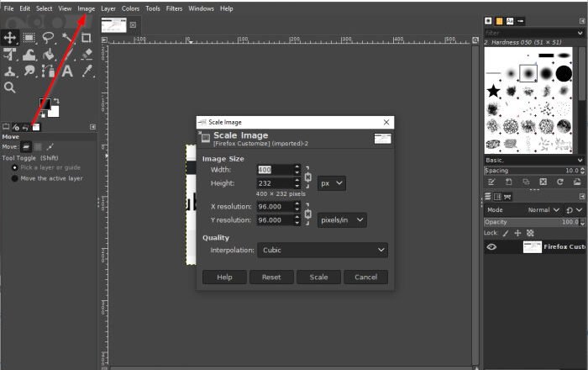Select the Zoom magnifier tool
The height and width of the screenshot is (370, 588).
coord(10,87)
